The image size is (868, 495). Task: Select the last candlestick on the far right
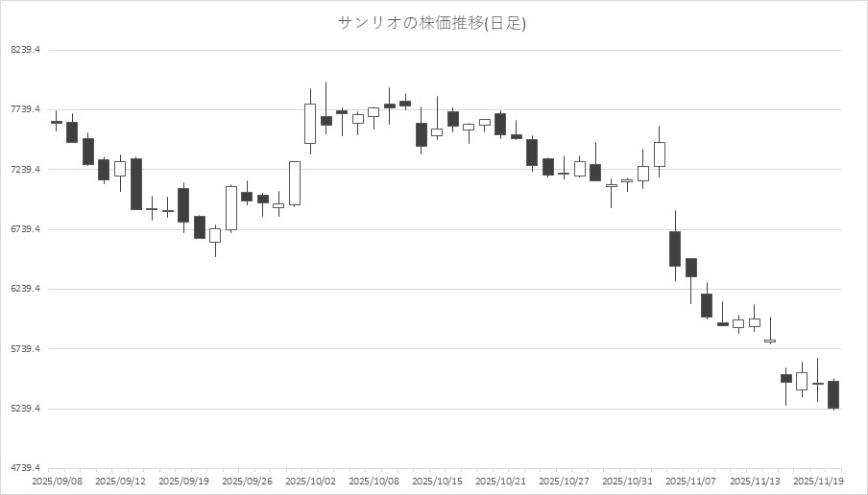pyautogui.click(x=833, y=394)
